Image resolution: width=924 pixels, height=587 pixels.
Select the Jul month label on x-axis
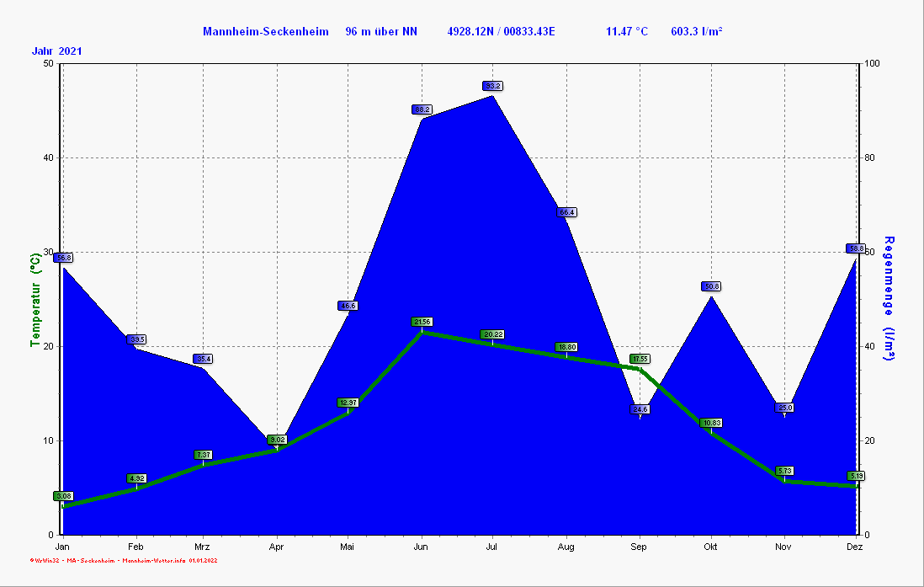pos(493,547)
